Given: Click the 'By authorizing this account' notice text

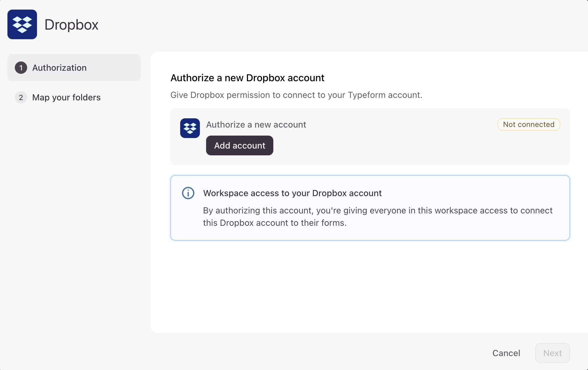Looking at the screenshot, I should [378, 217].
